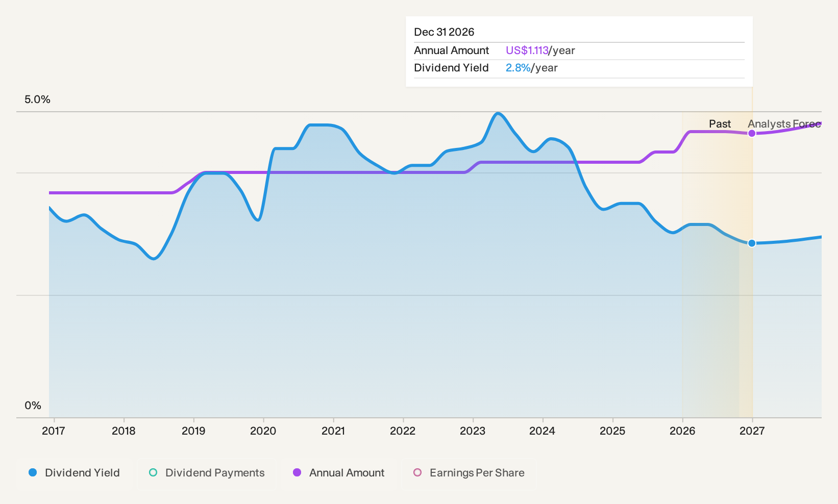Click the 2024 x-axis label
The height and width of the screenshot is (504, 838).
pyautogui.click(x=543, y=431)
